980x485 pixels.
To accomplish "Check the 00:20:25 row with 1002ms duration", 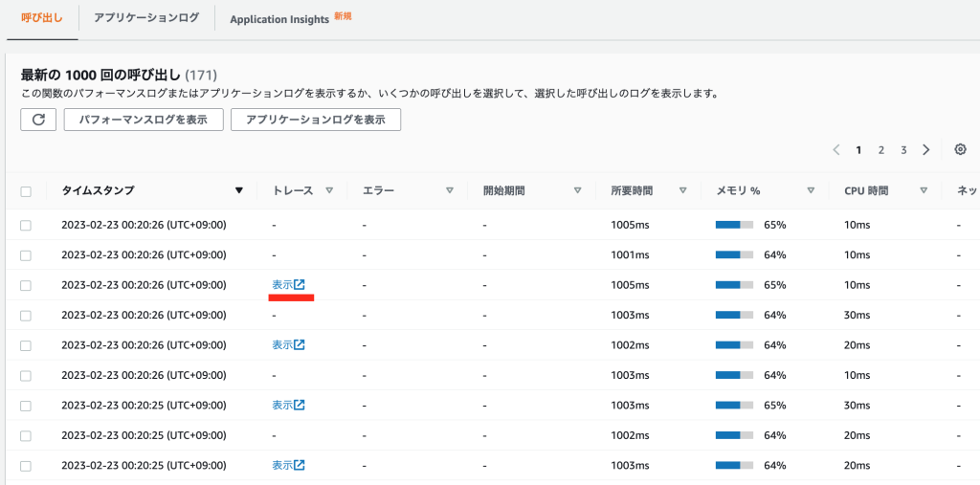I will coord(26,435).
